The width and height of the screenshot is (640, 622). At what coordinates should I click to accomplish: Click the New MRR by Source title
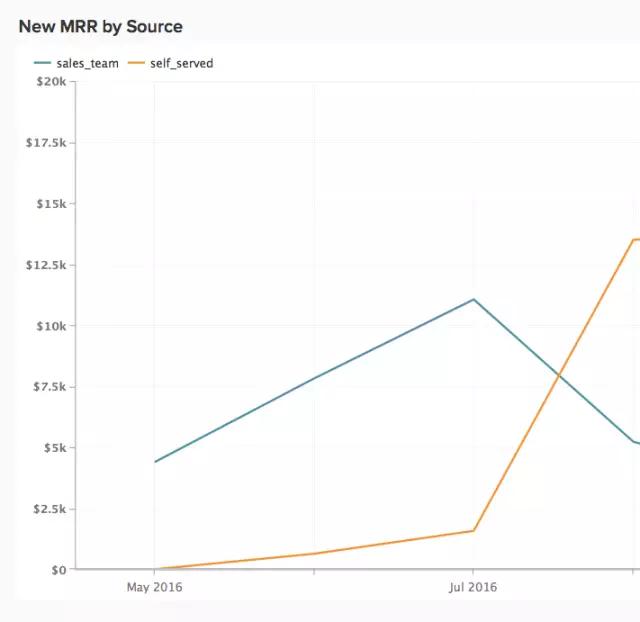click(x=100, y=26)
